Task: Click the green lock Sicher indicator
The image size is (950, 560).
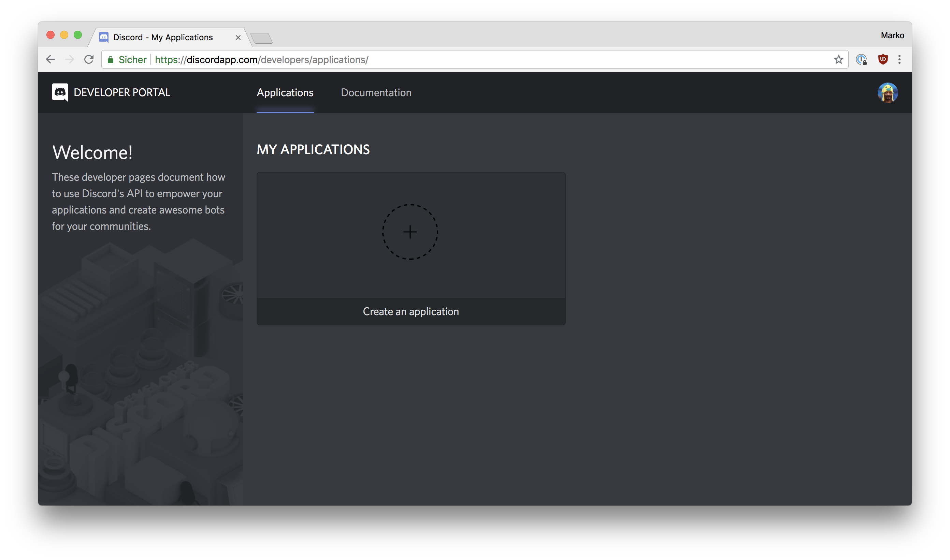Action: tap(127, 60)
